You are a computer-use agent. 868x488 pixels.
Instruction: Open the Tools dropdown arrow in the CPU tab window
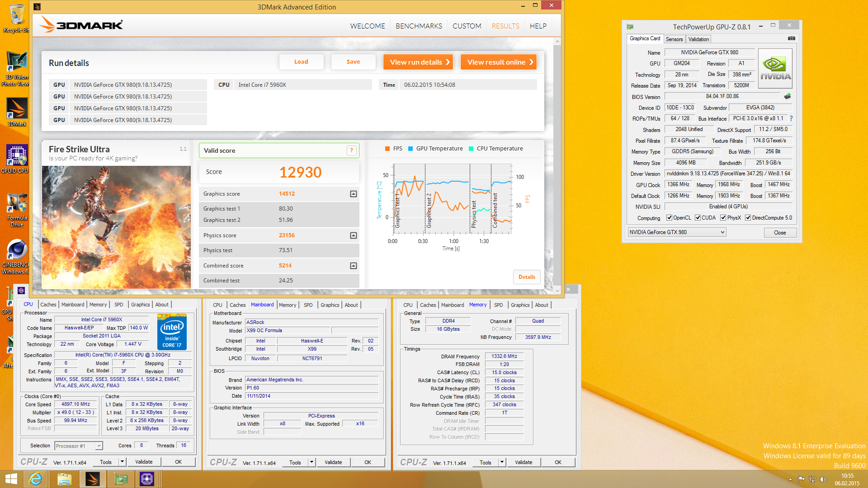click(x=122, y=462)
